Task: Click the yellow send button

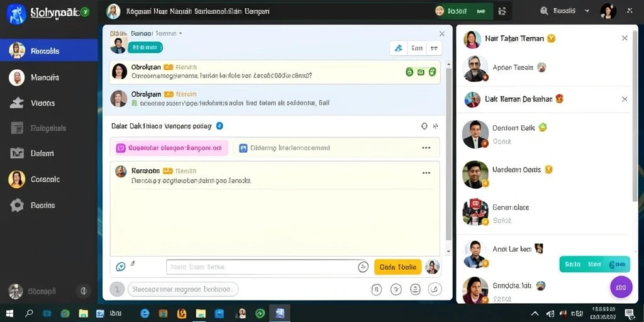Action: (x=397, y=267)
